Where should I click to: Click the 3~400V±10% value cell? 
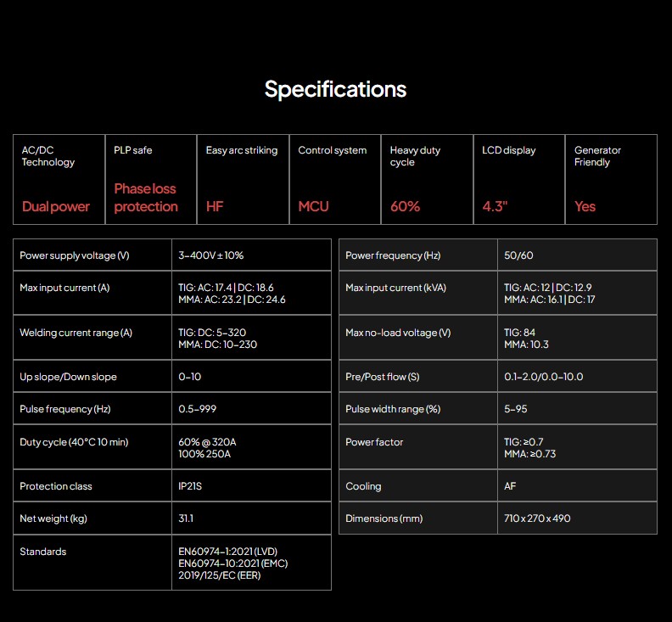tap(211, 255)
